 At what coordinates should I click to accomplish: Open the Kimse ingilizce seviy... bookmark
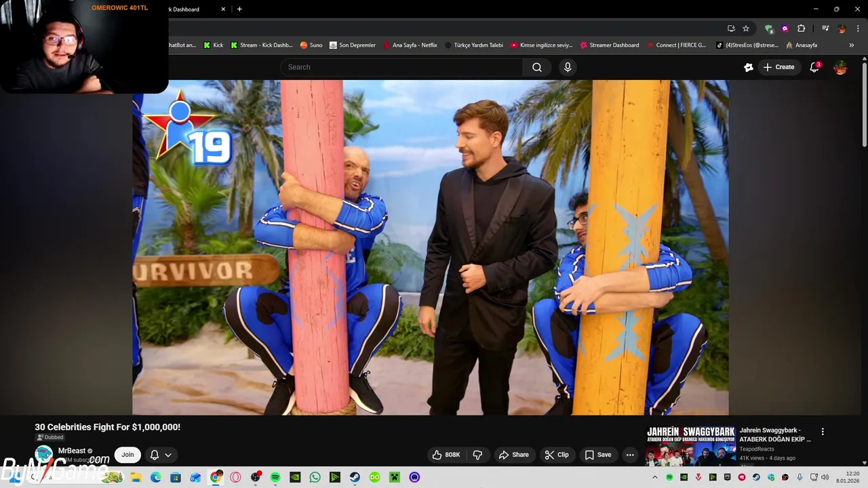tap(541, 45)
